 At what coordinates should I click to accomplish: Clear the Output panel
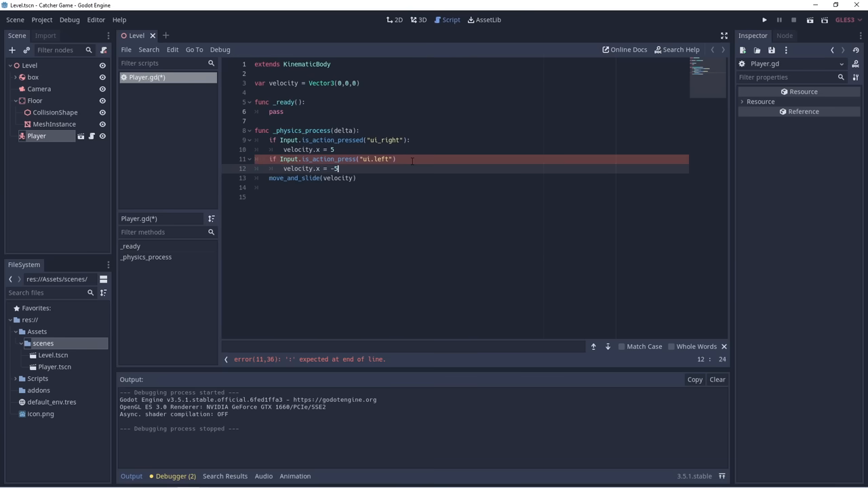[x=717, y=379]
